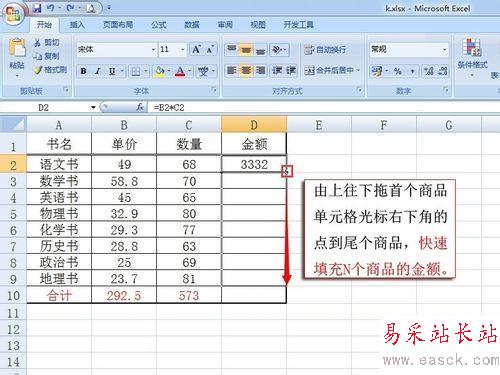
Task: Decrease font size with small A
Action: click(x=210, y=50)
